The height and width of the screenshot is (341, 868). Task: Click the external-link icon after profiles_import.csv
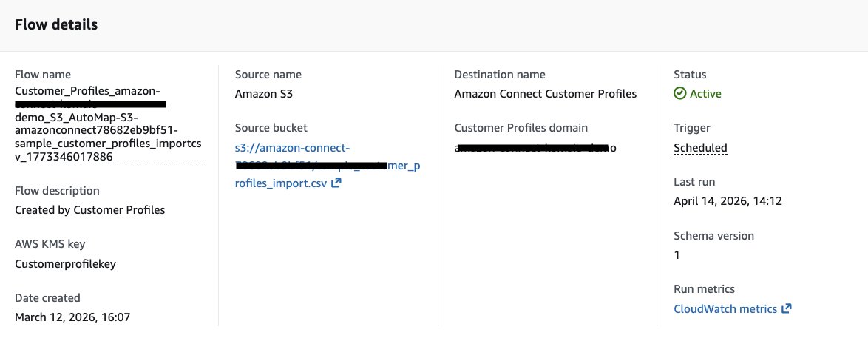[x=336, y=183]
